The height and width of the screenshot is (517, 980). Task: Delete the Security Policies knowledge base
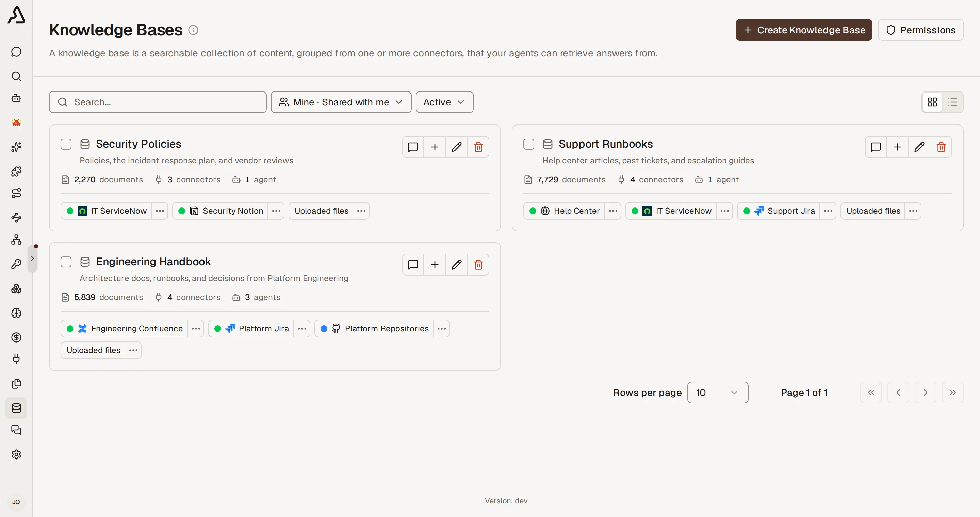click(x=478, y=147)
